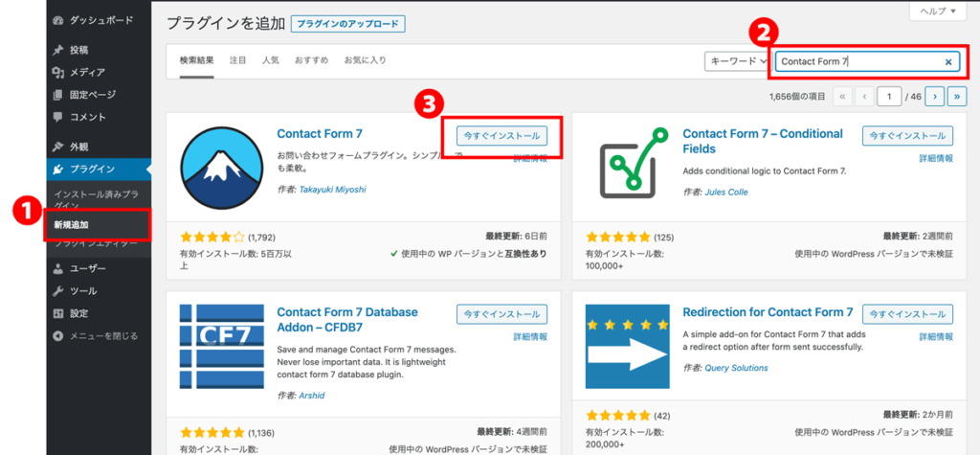Go to the previous page (‹)
Viewport: 980px width, 455px height.
pos(864,97)
